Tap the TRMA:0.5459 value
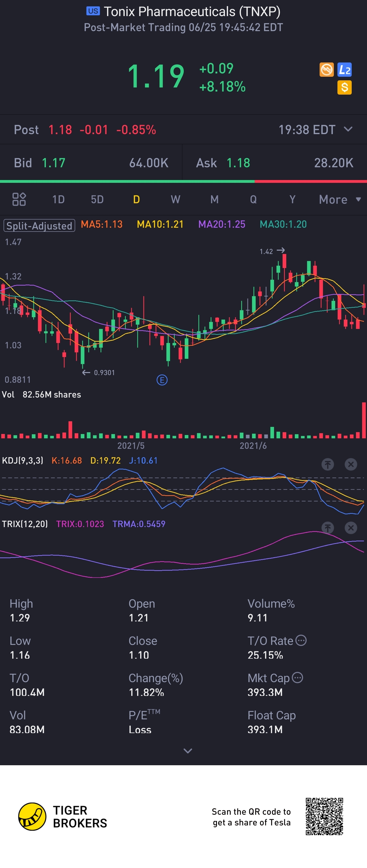 [139, 524]
